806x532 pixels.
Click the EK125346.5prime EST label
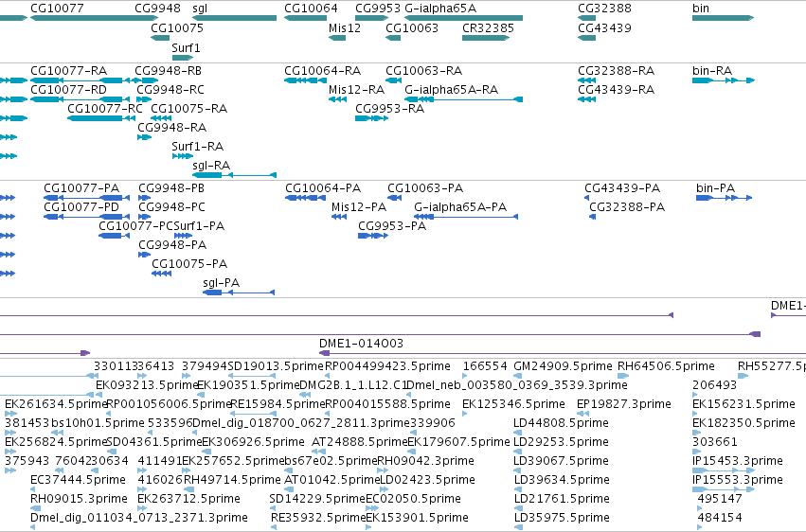coord(513,404)
